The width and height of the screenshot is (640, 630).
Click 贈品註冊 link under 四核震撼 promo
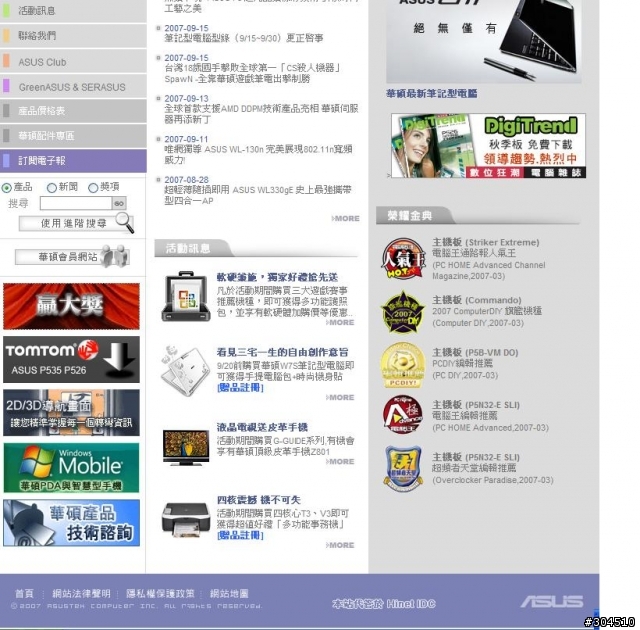(240, 535)
